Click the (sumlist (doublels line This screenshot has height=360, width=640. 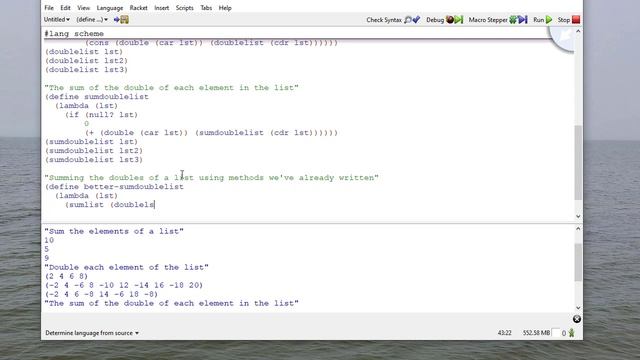coord(110,204)
